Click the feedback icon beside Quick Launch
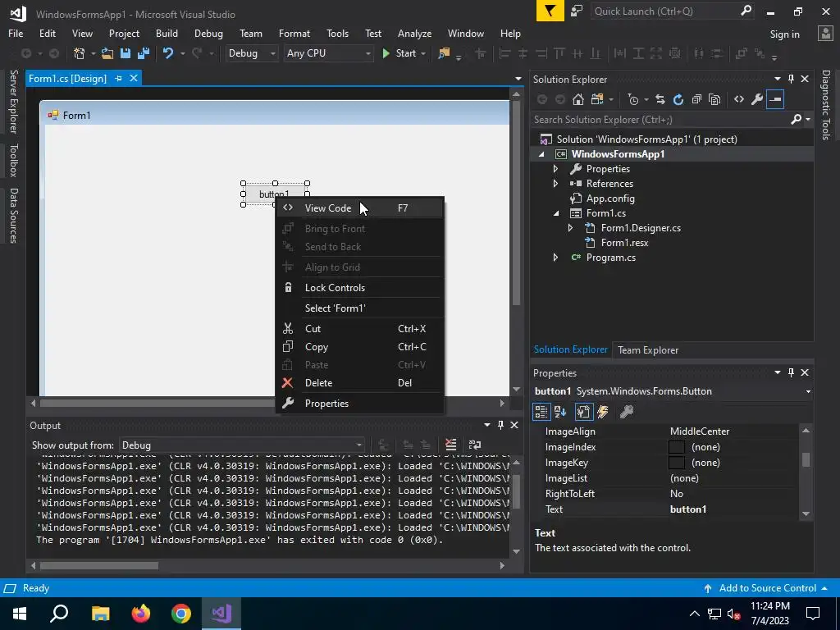The height and width of the screenshot is (630, 840). [577, 11]
